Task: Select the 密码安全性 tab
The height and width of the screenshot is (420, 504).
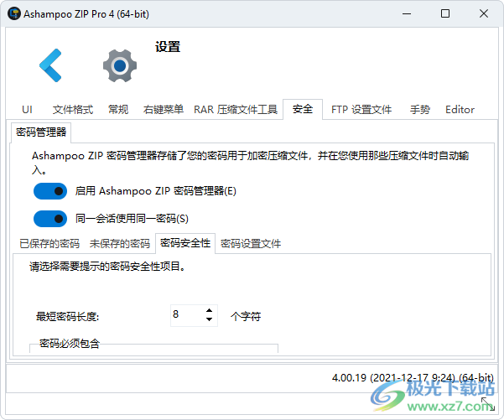Action: (185, 243)
